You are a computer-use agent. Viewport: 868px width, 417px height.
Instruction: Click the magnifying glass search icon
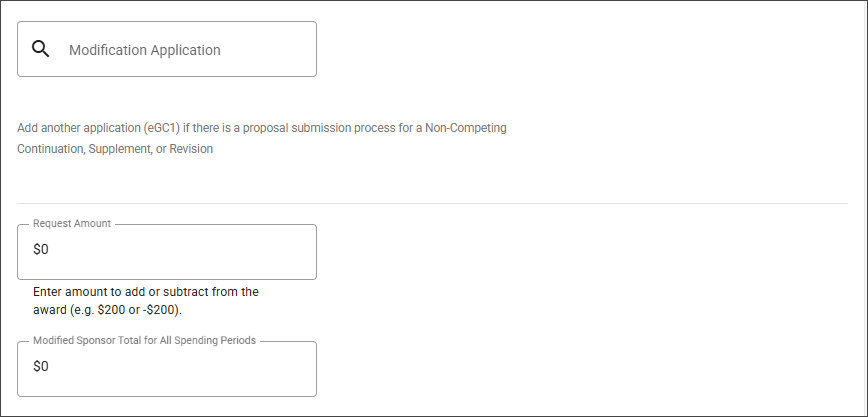pos(41,49)
